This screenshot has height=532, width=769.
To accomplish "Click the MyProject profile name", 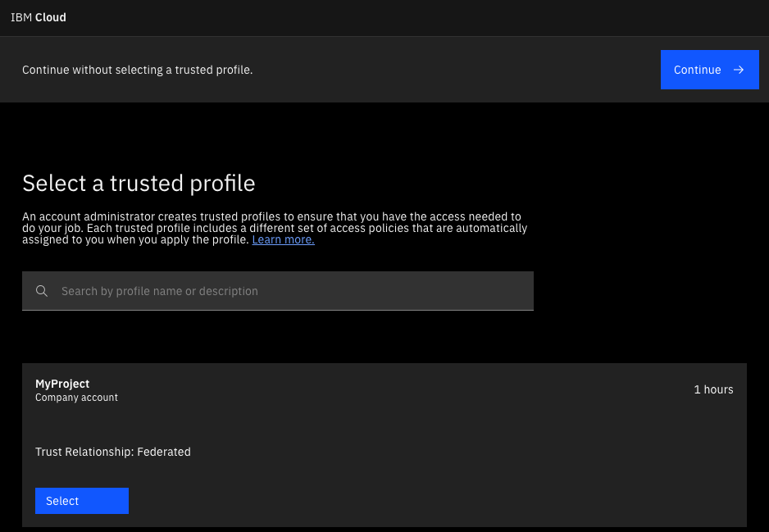I will pos(62,384).
